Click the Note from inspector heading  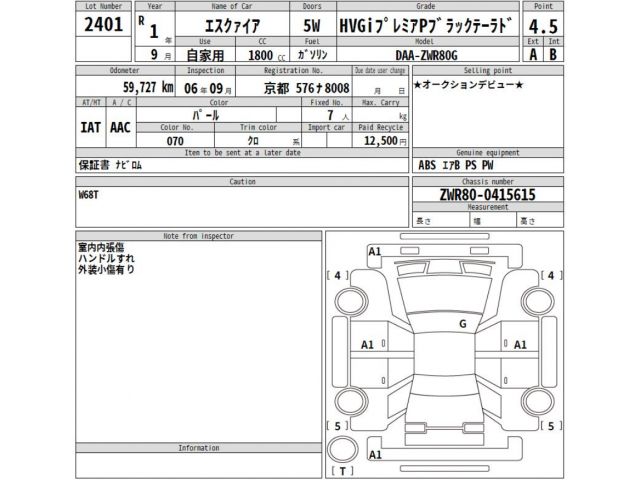pyautogui.click(x=198, y=235)
